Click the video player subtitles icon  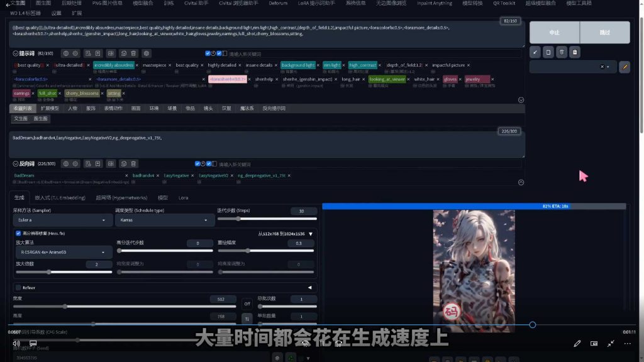point(33,343)
